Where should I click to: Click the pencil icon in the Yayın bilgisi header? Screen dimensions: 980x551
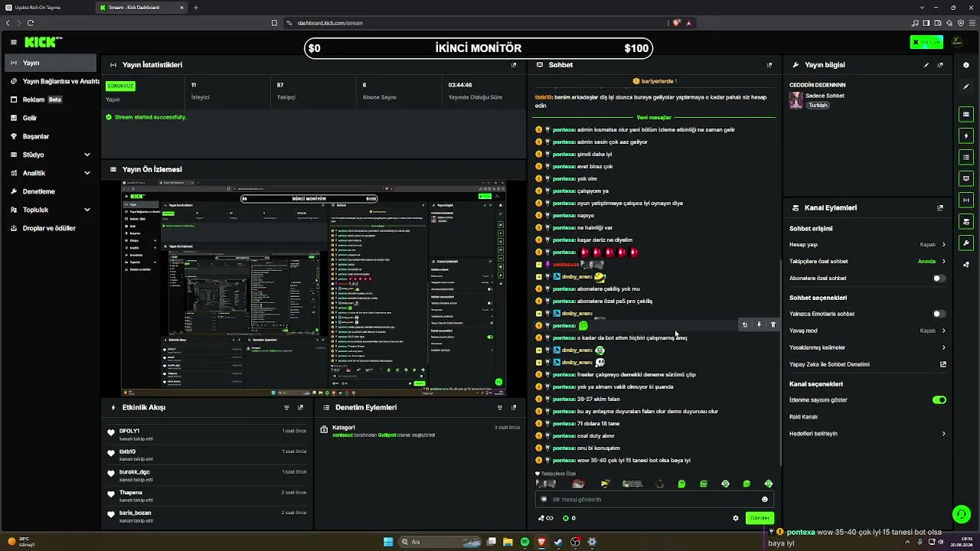pyautogui.click(x=926, y=65)
